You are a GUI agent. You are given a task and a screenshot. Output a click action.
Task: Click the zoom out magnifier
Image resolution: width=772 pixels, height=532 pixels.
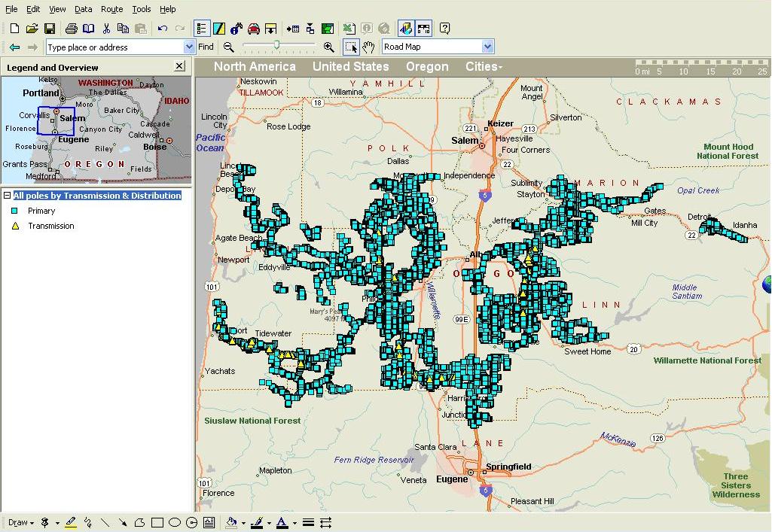(229, 47)
